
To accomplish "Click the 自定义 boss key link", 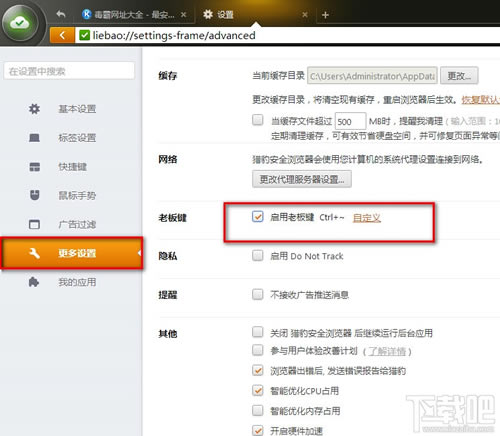I will (x=367, y=218).
